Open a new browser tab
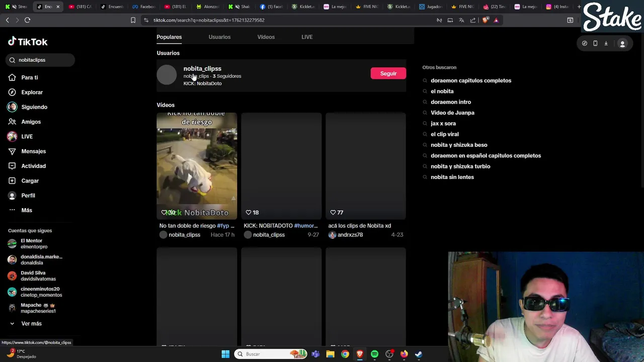This screenshot has width=644, height=362. [x=579, y=7]
